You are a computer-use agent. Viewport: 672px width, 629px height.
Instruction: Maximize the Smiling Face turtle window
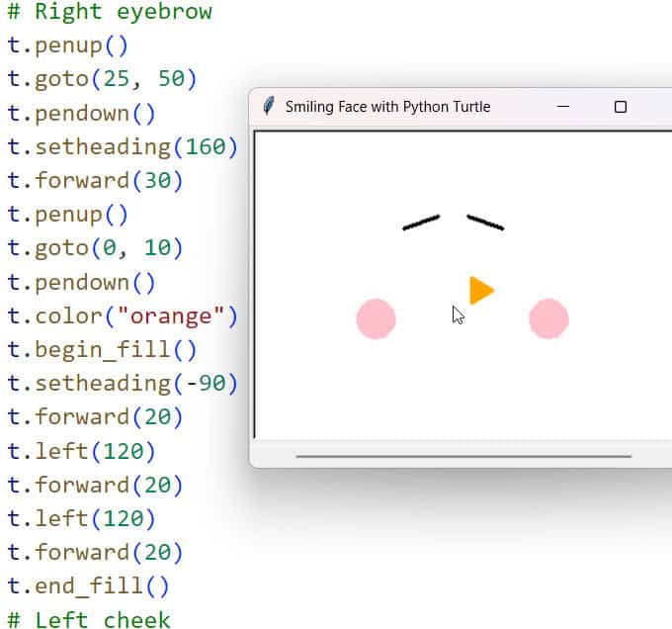[x=621, y=107]
